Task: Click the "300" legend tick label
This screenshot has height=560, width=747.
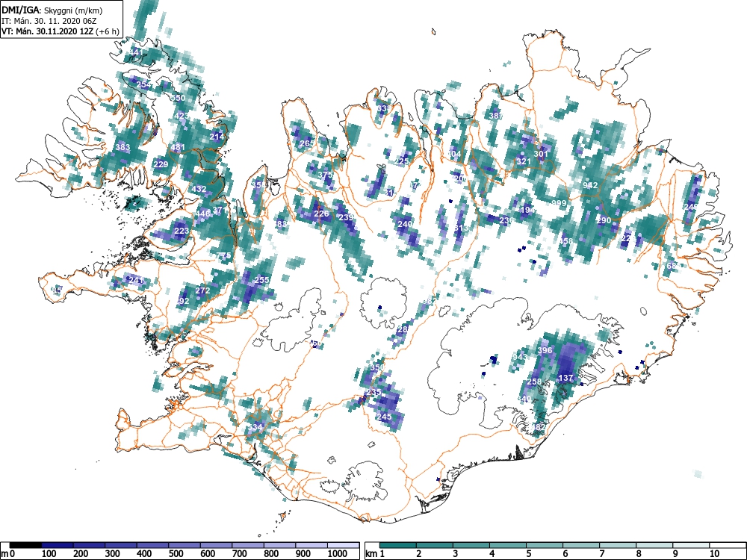Action: click(x=113, y=554)
